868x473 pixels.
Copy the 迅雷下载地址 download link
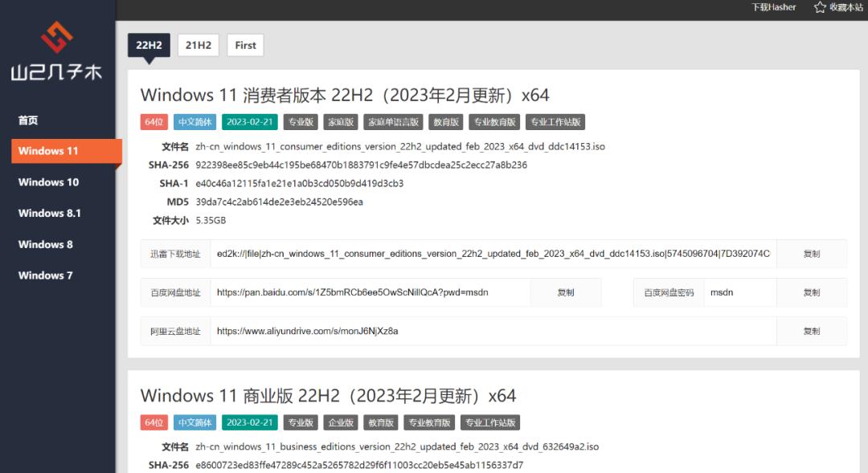812,253
